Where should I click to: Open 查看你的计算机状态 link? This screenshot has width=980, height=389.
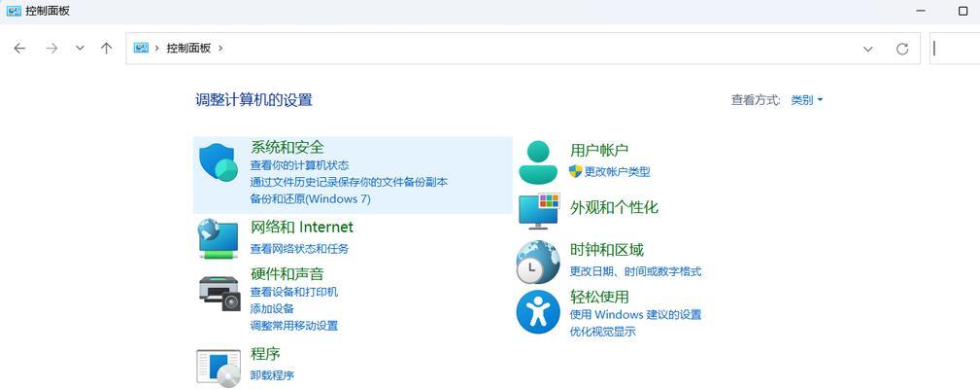(x=299, y=165)
